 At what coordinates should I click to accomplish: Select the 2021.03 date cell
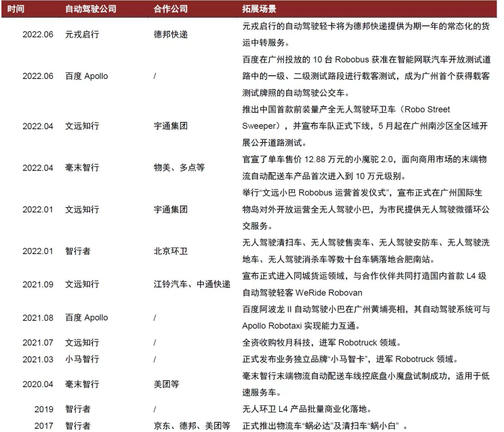click(38, 359)
